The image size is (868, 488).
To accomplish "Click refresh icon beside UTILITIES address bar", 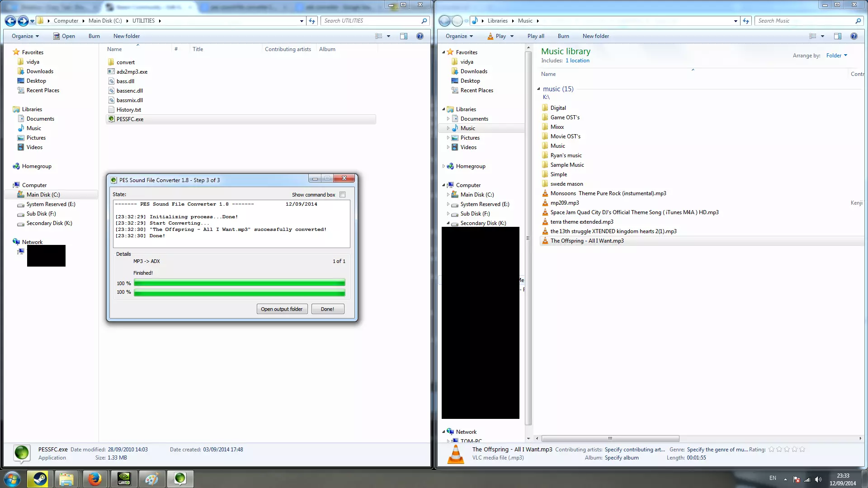I will click(312, 21).
